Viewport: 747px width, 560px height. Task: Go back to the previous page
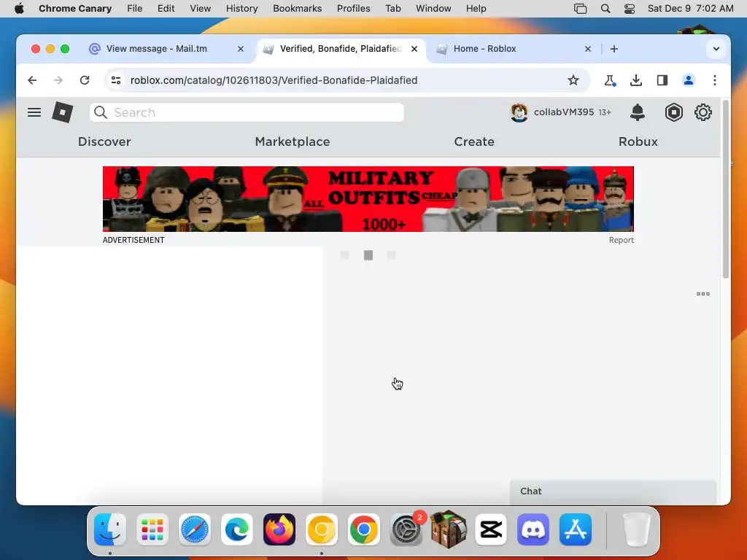tap(32, 80)
